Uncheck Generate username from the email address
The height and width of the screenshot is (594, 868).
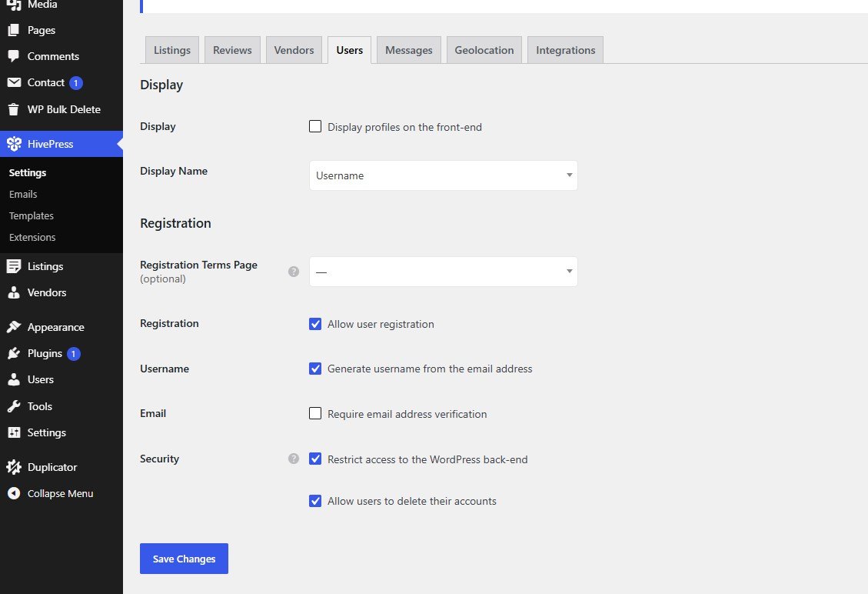coord(315,369)
